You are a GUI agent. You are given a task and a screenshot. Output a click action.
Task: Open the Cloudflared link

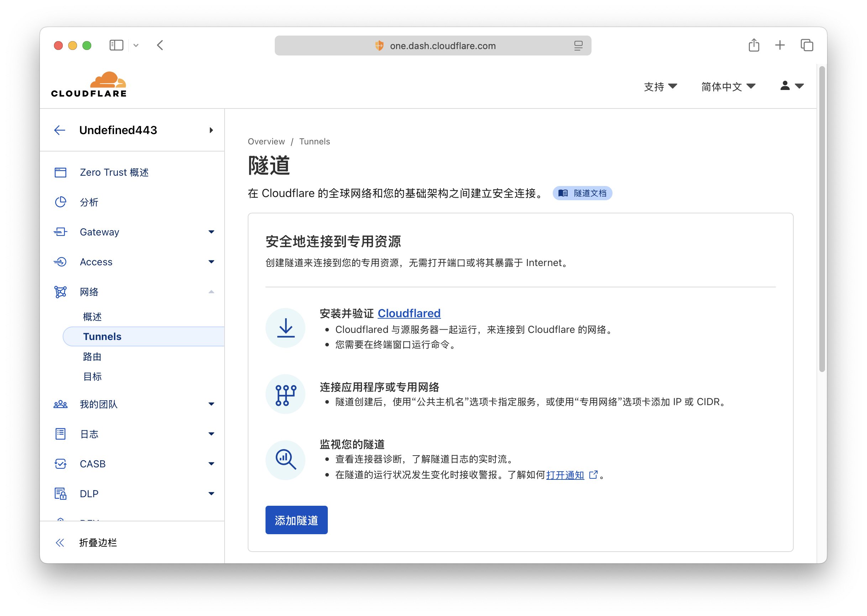coord(409,313)
